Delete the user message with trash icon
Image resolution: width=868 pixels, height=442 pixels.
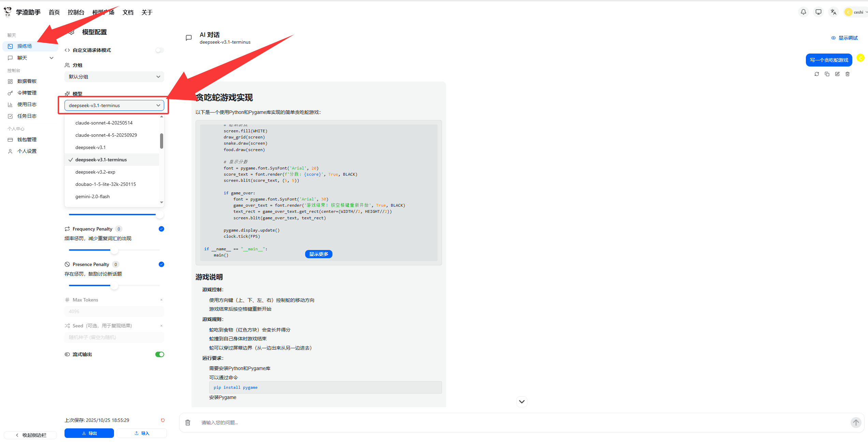[x=847, y=74]
